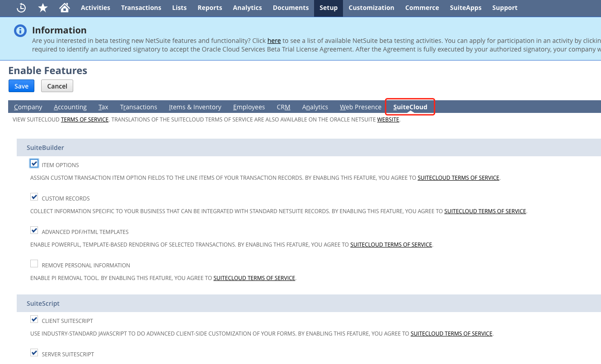Select the SuiteCloud tab
Screen dimensions: 601x364
coord(410,107)
